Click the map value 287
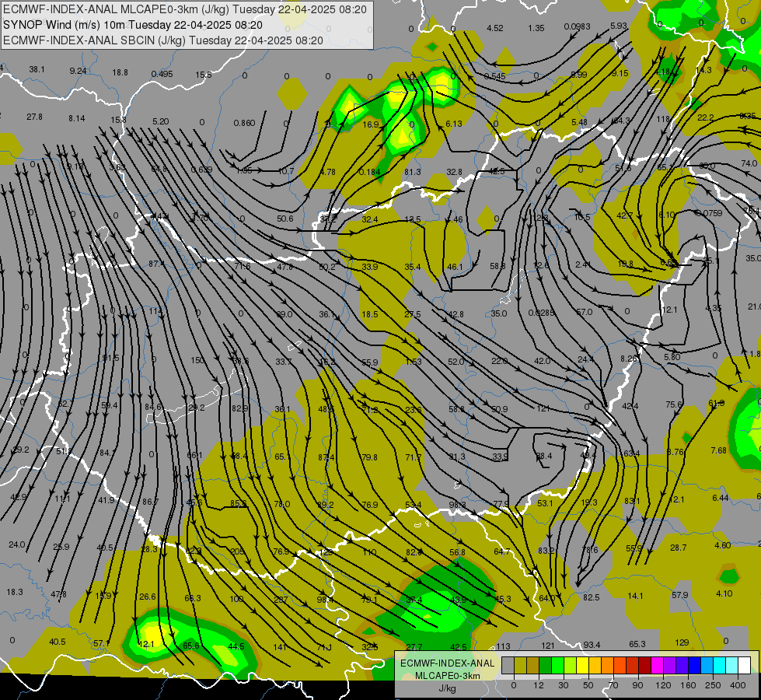Screen dimensions: 761x700 tap(281, 600)
